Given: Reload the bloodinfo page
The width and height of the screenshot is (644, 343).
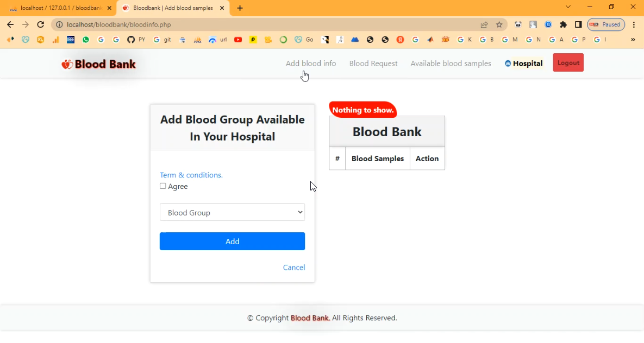Looking at the screenshot, I should pyautogui.click(x=40, y=24).
